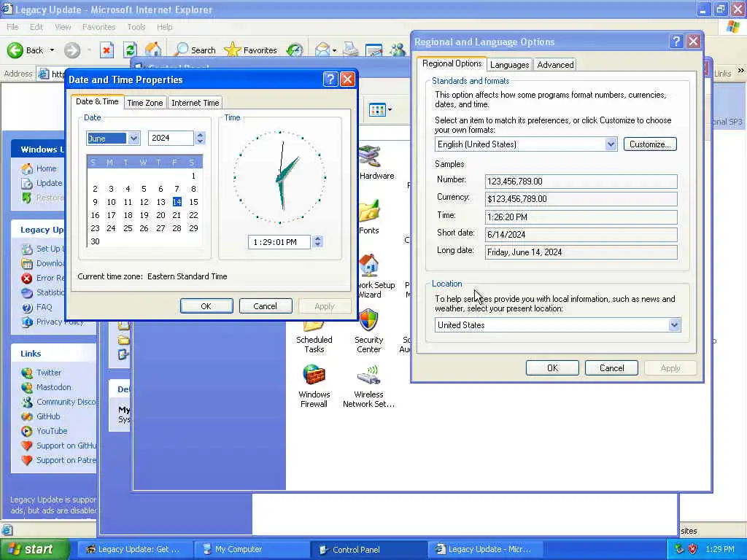Switch to the Languages tab

509,65
